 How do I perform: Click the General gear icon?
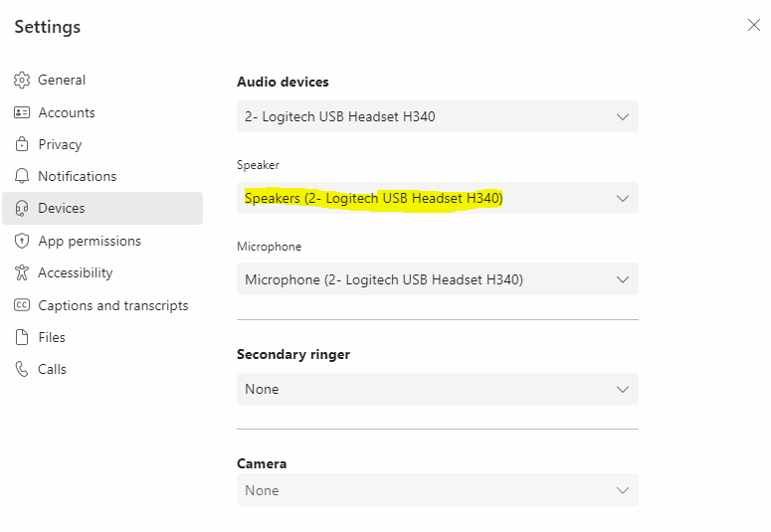pyautogui.click(x=22, y=80)
